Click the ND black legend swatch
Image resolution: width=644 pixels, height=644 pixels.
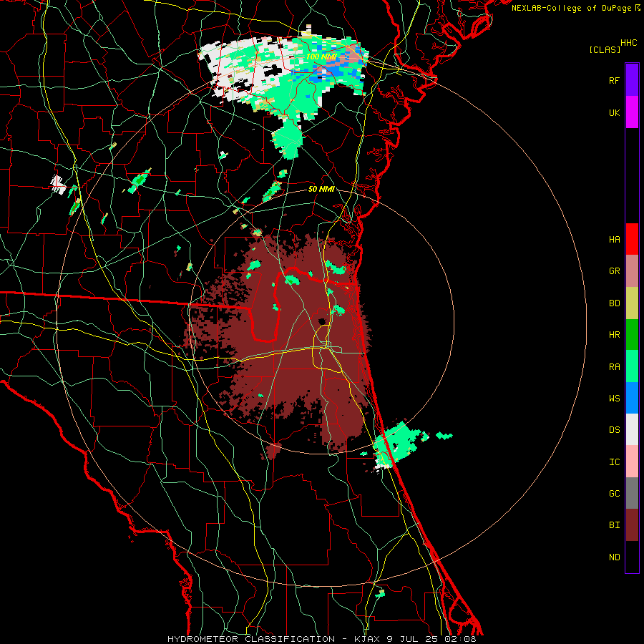(632, 557)
